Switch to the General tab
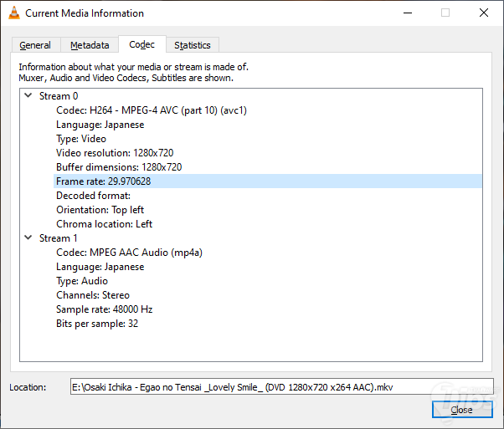 point(35,45)
